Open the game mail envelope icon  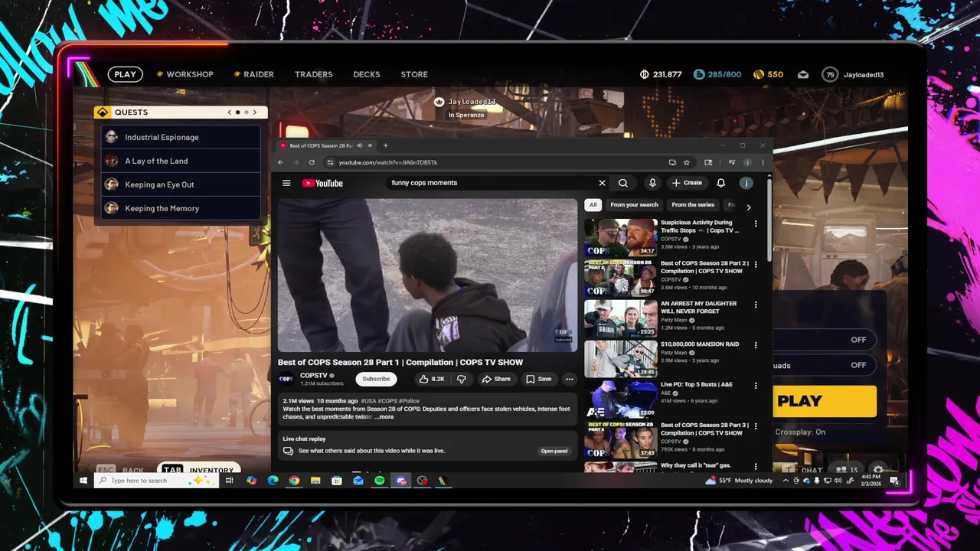coord(803,74)
